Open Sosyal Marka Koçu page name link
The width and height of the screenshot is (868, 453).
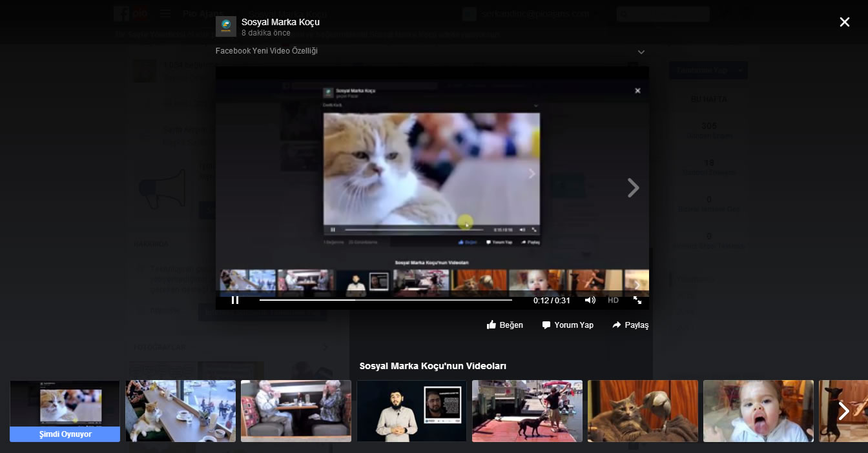pyautogui.click(x=280, y=22)
